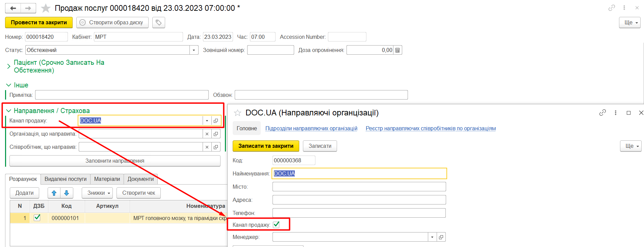Open the Канал продажу DOC.UA record
Image resolution: width=644 pixels, height=247 pixels.
pyautogui.click(x=216, y=121)
